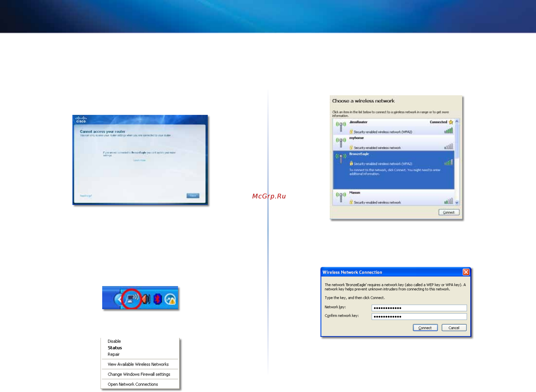Click the myhome antenna icon

341,143
